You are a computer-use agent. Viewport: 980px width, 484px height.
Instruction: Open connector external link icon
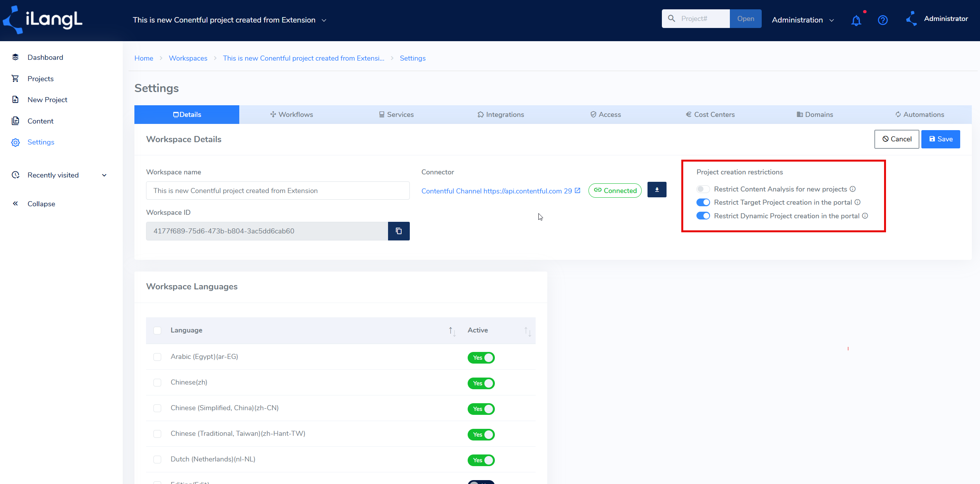tap(578, 190)
